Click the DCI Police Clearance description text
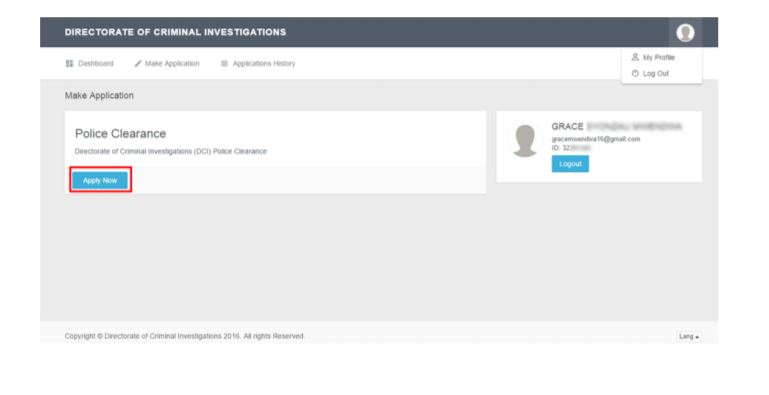Screen dimensions: 769x395 click(x=171, y=152)
